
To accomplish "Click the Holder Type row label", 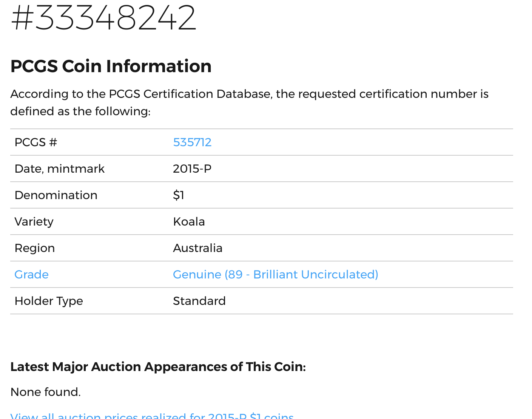I will point(49,301).
